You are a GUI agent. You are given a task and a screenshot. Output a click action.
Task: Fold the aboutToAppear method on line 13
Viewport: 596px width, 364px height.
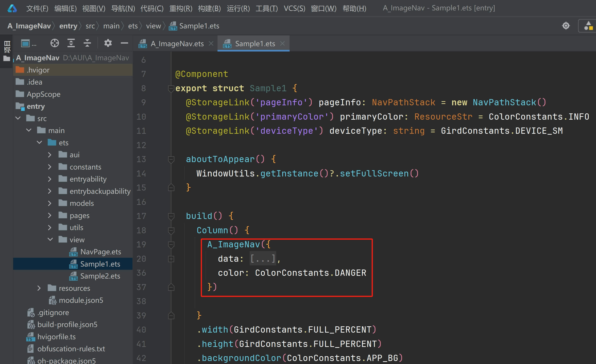point(171,159)
